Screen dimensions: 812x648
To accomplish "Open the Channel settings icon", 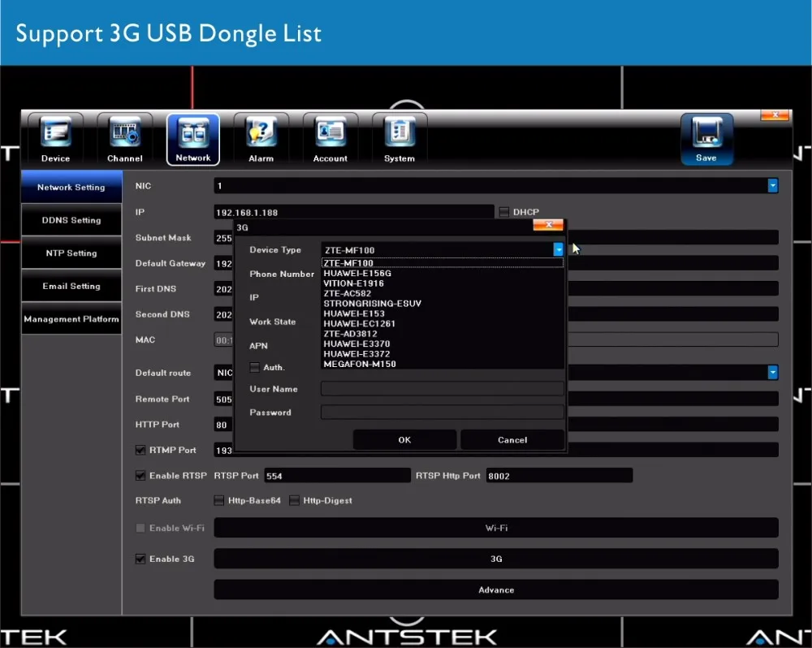I will click(125, 139).
